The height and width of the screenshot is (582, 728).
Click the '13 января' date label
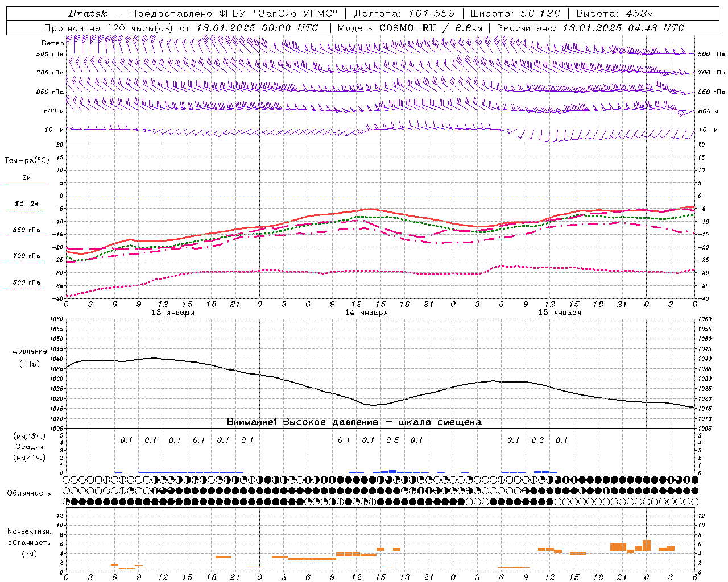point(173,313)
